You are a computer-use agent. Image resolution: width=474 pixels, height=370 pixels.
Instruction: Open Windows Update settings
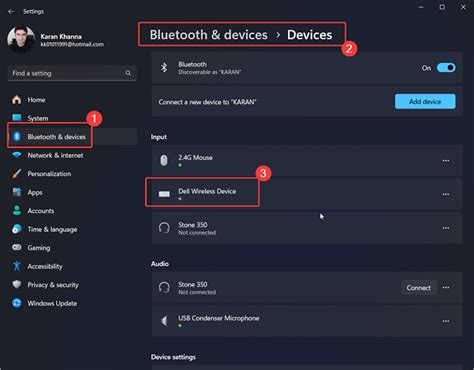[x=72, y=303]
